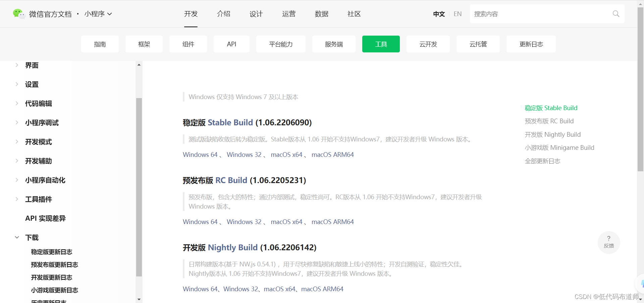Click sidebar scrollbar down arrow
644x303 pixels.
click(139, 299)
